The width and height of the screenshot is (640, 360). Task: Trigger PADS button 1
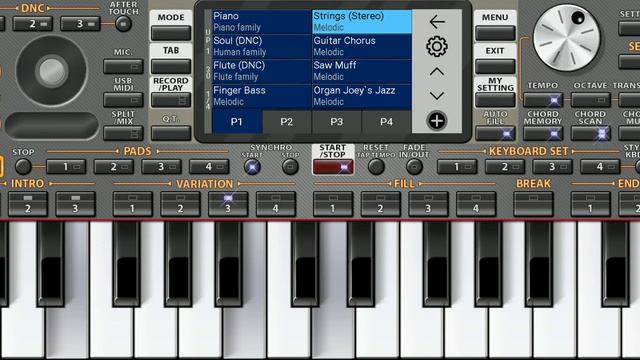coord(66,167)
